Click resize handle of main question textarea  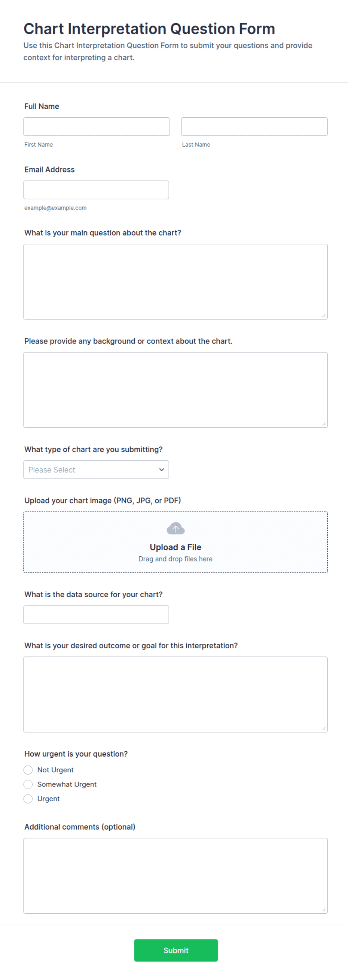(x=324, y=315)
